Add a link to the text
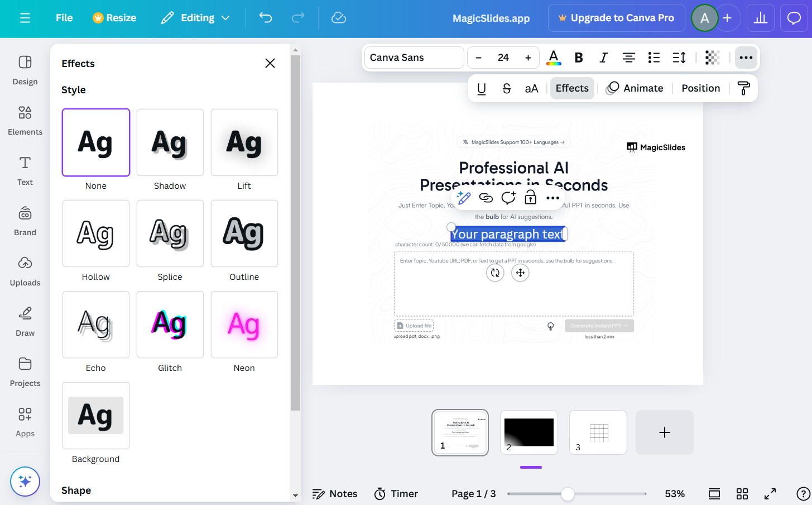The height and width of the screenshot is (505, 812). [x=486, y=198]
